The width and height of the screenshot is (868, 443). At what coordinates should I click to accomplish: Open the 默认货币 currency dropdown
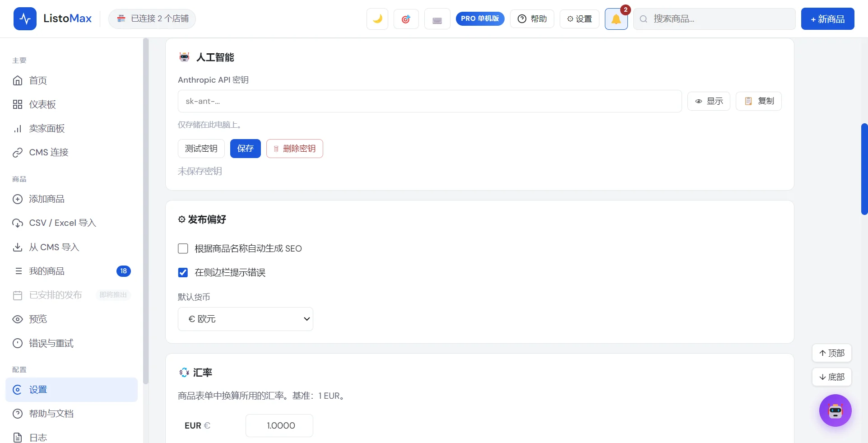click(x=246, y=319)
